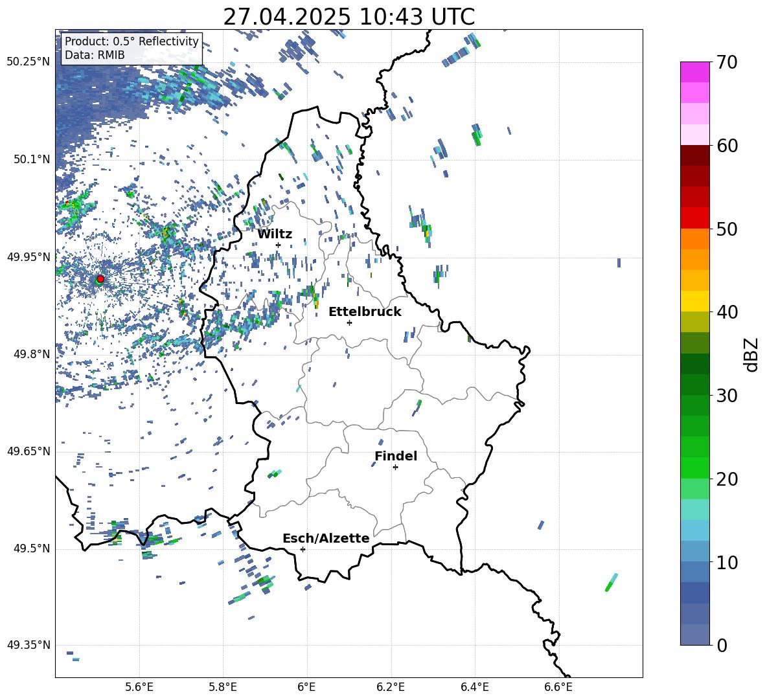767x700 pixels.
Task: Click the bright red colorbar segment above 50
Action: [x=695, y=218]
